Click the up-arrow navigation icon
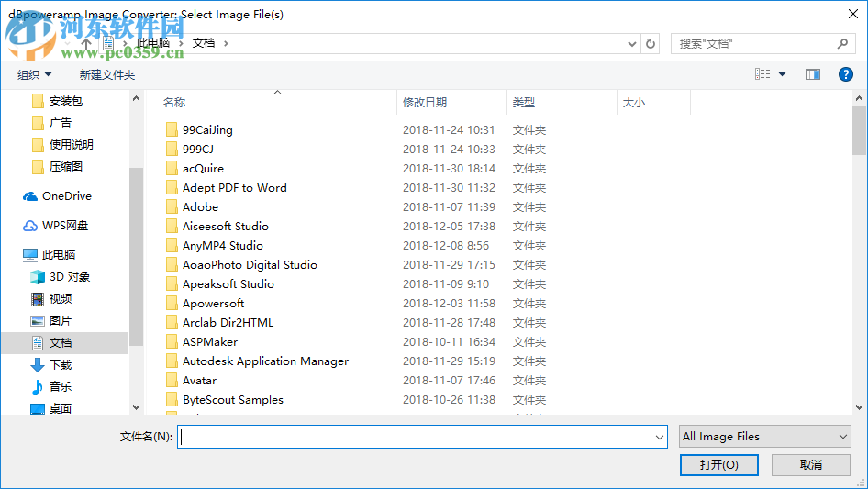 pyautogui.click(x=86, y=43)
